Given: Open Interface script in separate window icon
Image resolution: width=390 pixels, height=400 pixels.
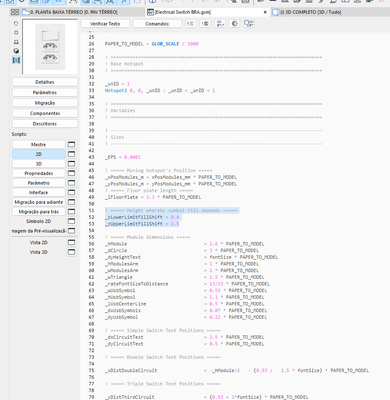Looking at the screenshot, I should (x=71, y=192).
